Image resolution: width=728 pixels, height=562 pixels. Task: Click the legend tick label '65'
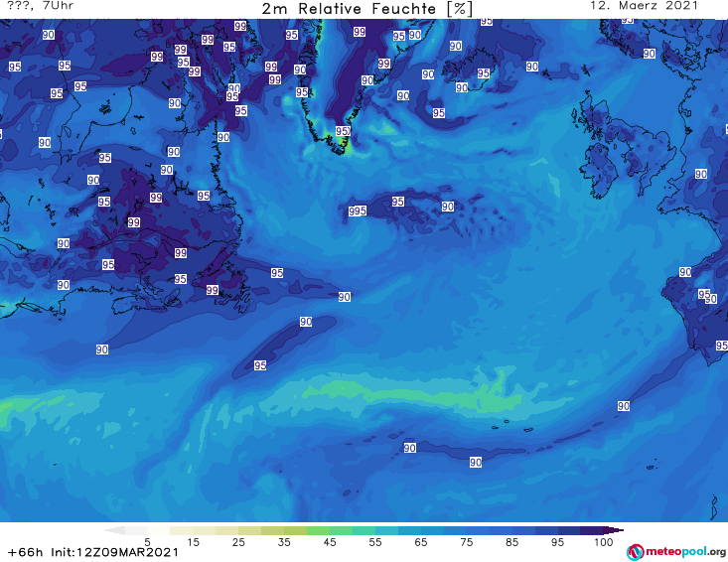tap(421, 542)
